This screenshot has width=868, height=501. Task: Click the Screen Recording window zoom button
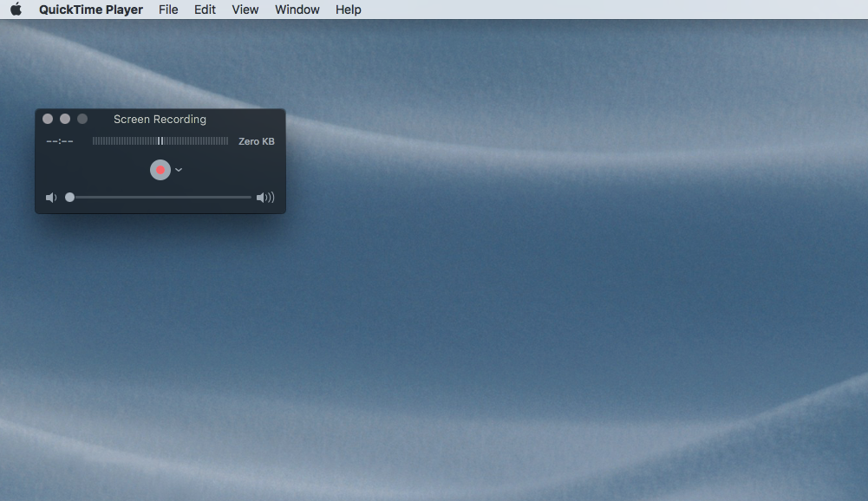[x=82, y=119]
